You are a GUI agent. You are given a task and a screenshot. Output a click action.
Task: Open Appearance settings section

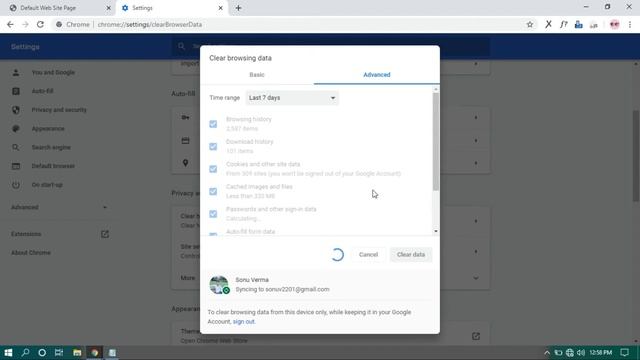pyautogui.click(x=48, y=129)
